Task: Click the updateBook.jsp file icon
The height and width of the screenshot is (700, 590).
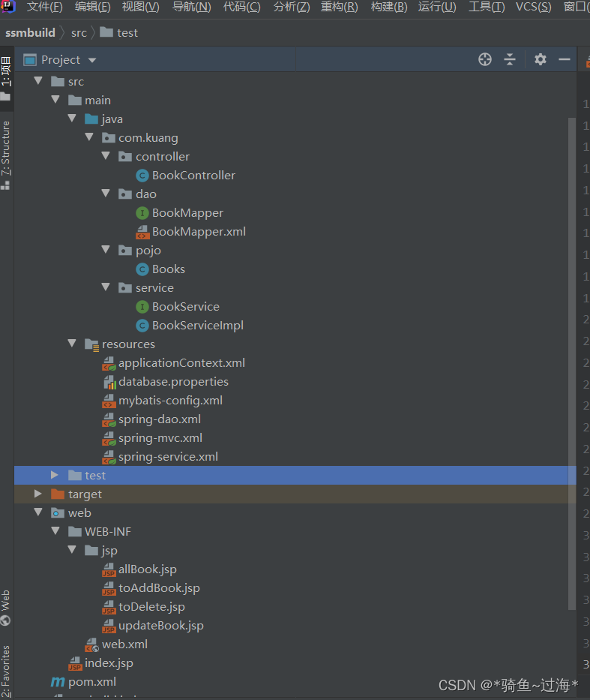Action: coord(109,626)
